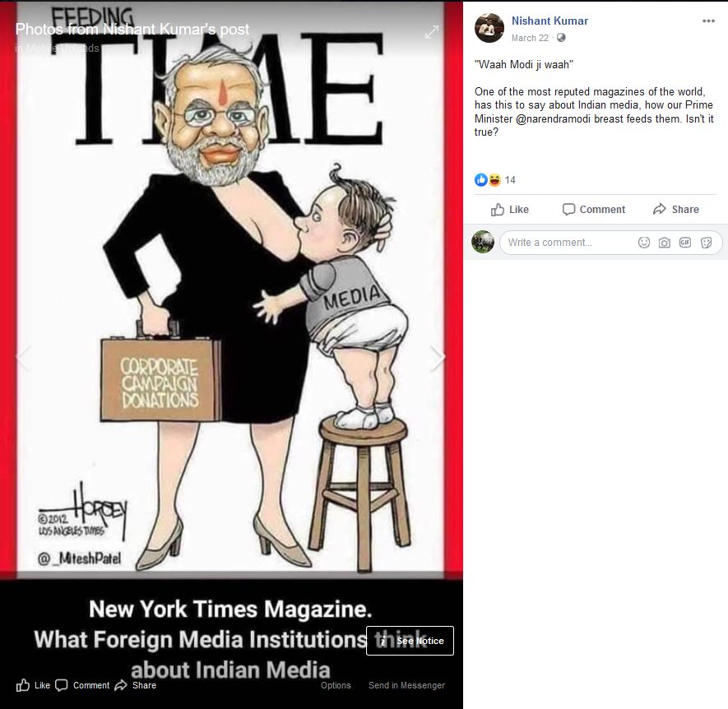Go to the previous photo arrow
728x709 pixels.
pos(23,358)
